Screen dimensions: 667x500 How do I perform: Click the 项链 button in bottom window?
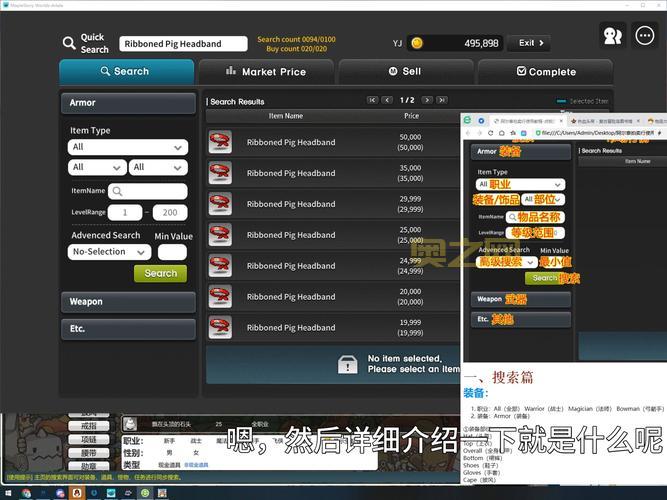coord(88,440)
